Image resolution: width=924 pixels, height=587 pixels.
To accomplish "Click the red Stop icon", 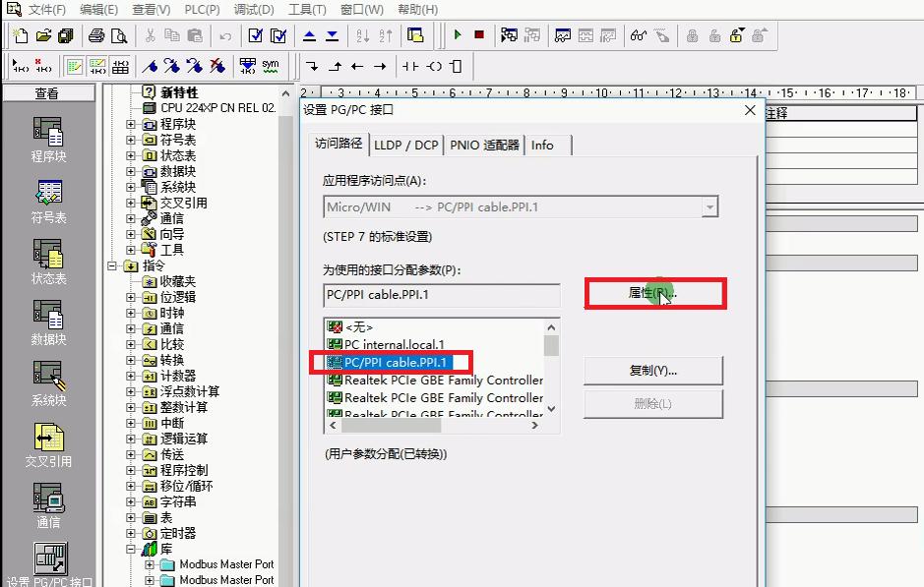I will (x=479, y=35).
